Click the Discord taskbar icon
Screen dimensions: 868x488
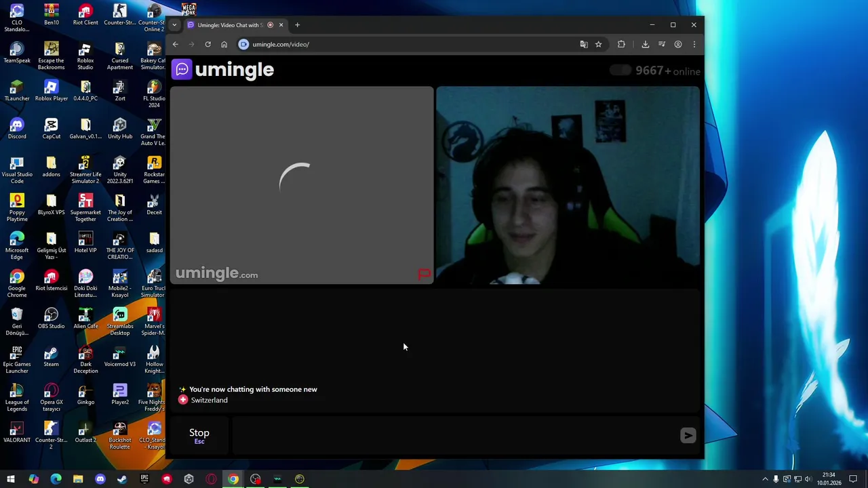[100, 479]
